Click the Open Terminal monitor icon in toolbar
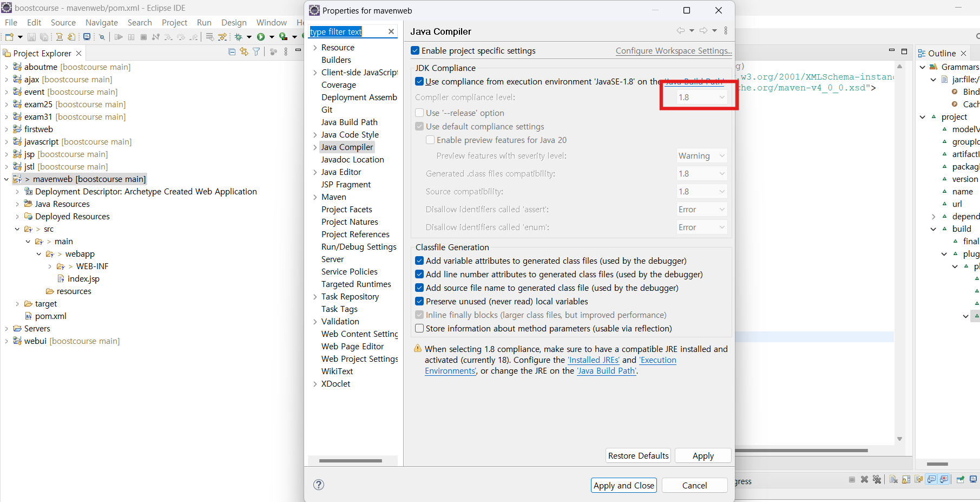Screen dimensions: 980x502 pos(87,37)
